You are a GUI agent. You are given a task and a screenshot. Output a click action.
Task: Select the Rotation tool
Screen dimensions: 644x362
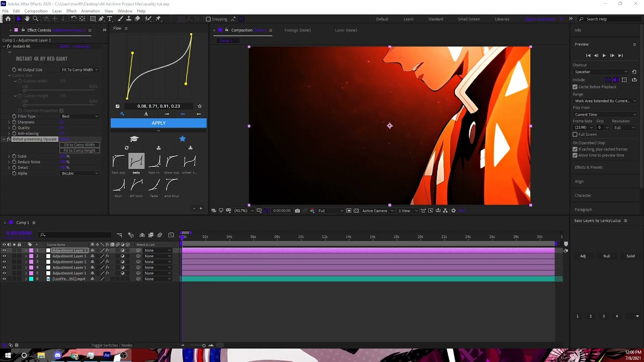pos(73,19)
